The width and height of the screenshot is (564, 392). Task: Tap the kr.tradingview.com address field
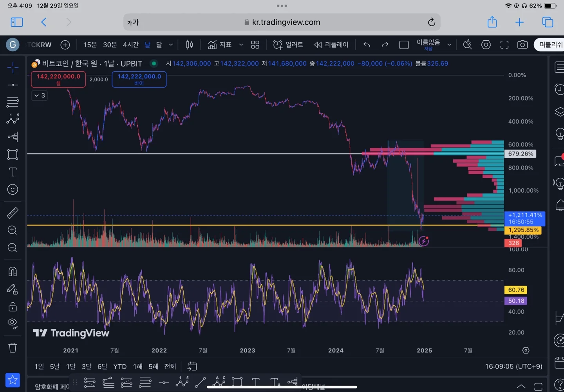coord(282,22)
